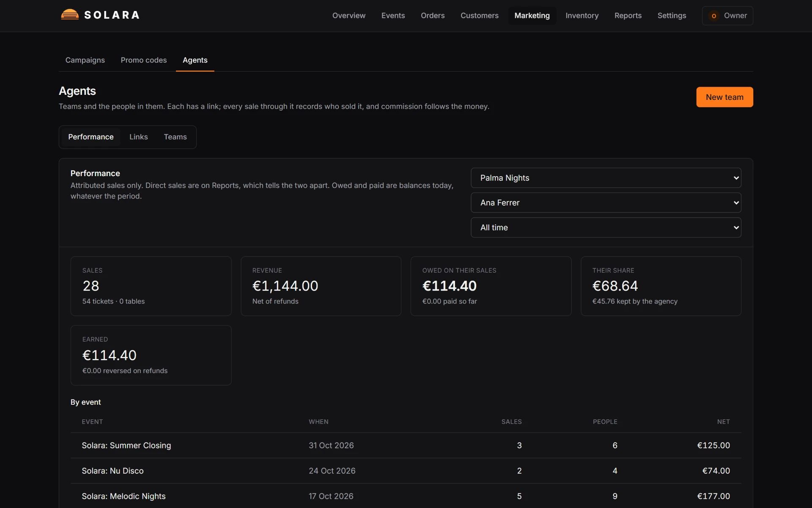Click the WHEN column header
Viewport: 812px width, 508px height.
click(318, 422)
